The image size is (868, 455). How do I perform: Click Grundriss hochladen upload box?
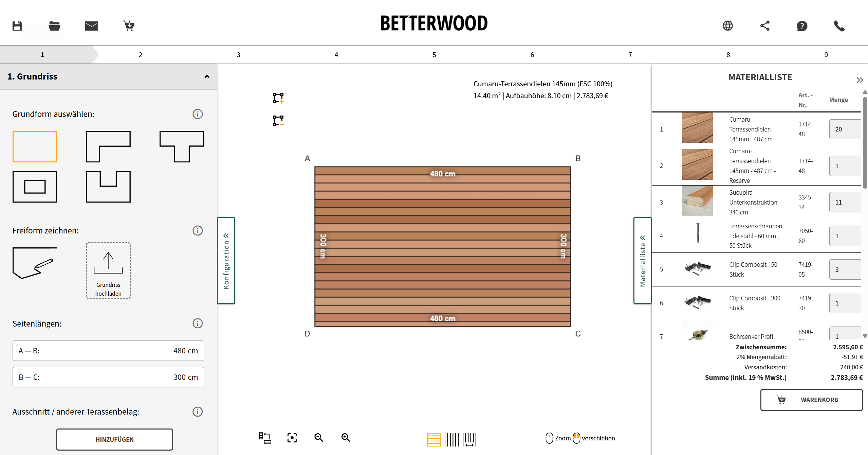108,270
